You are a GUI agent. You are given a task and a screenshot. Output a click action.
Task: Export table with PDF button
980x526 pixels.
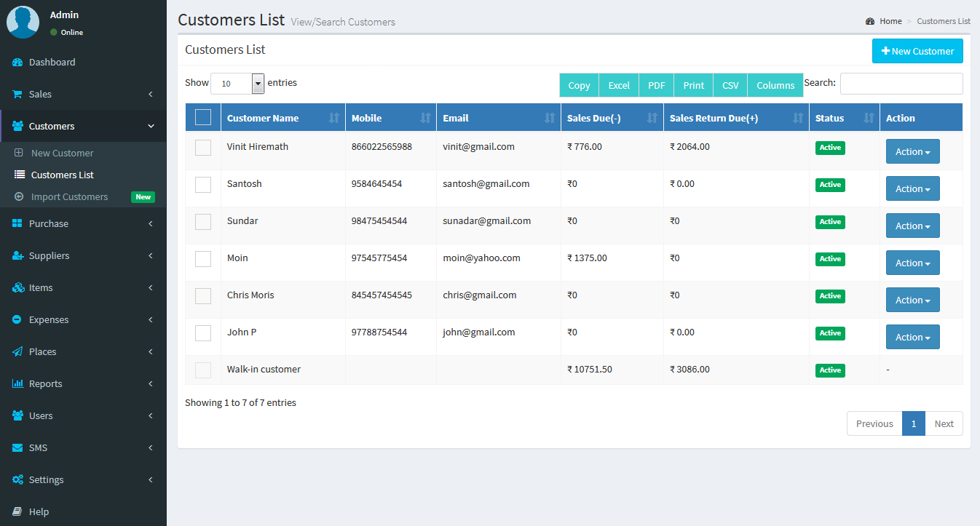tap(657, 85)
